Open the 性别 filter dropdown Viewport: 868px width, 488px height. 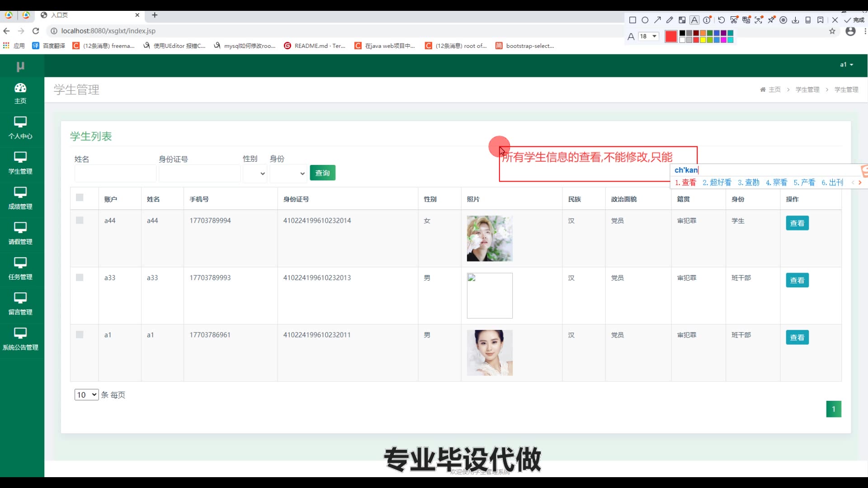tap(255, 174)
